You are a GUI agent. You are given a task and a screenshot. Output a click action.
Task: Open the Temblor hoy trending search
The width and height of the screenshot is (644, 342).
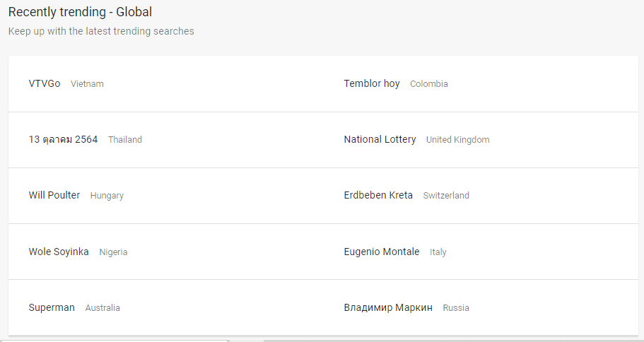372,84
